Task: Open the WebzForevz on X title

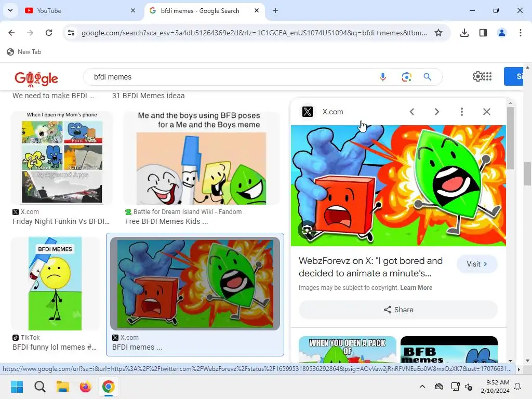Action: coord(370,267)
